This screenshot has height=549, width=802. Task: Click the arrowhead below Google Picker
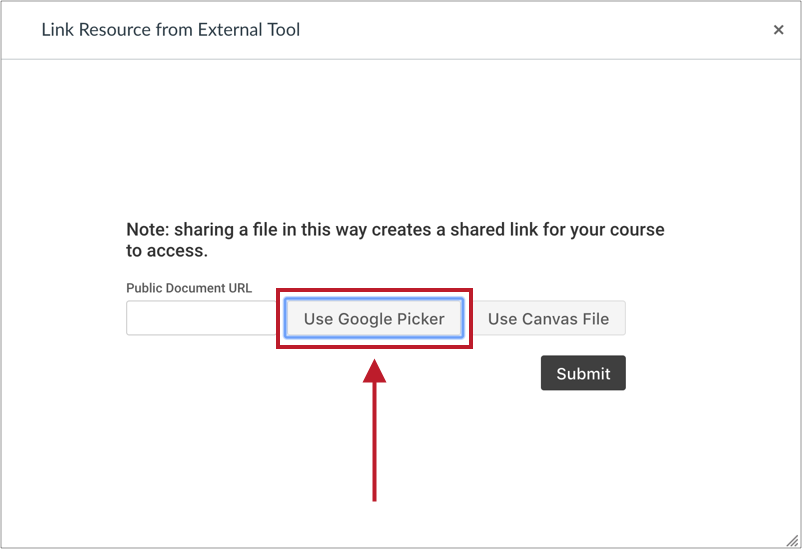pyautogui.click(x=374, y=370)
